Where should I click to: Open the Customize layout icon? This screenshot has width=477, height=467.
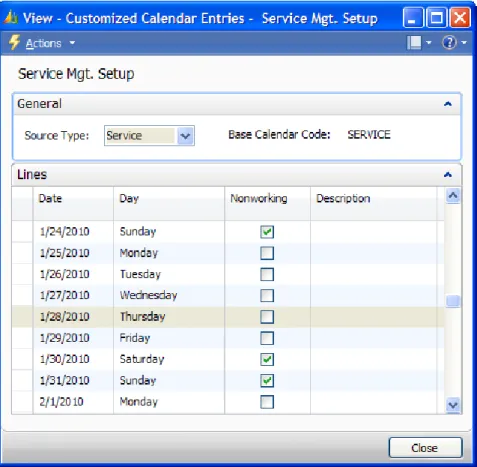414,43
